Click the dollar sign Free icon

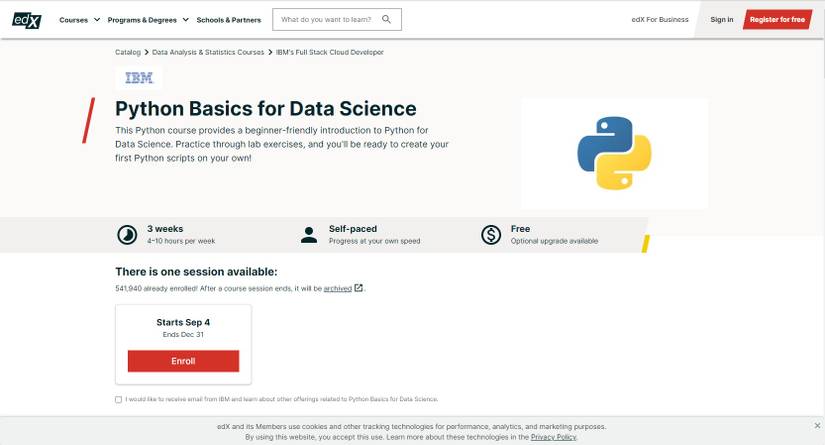click(x=491, y=235)
